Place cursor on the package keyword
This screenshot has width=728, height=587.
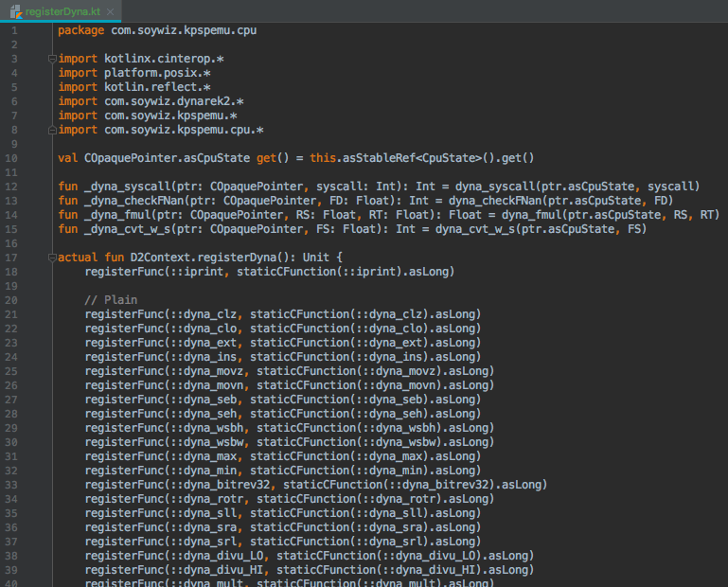(81, 30)
